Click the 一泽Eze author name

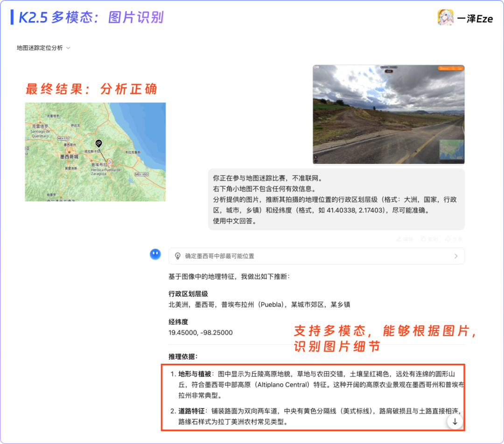(475, 19)
